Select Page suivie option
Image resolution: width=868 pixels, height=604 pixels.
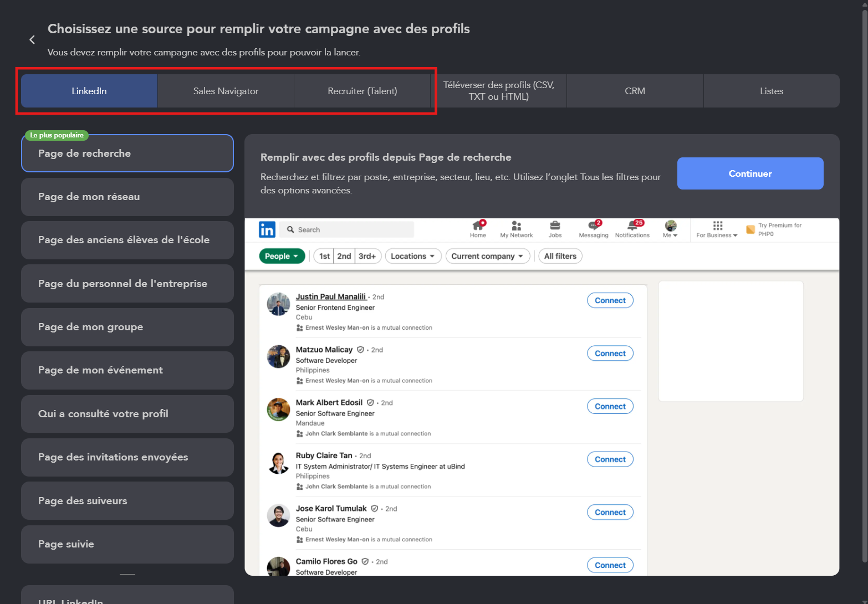click(127, 544)
